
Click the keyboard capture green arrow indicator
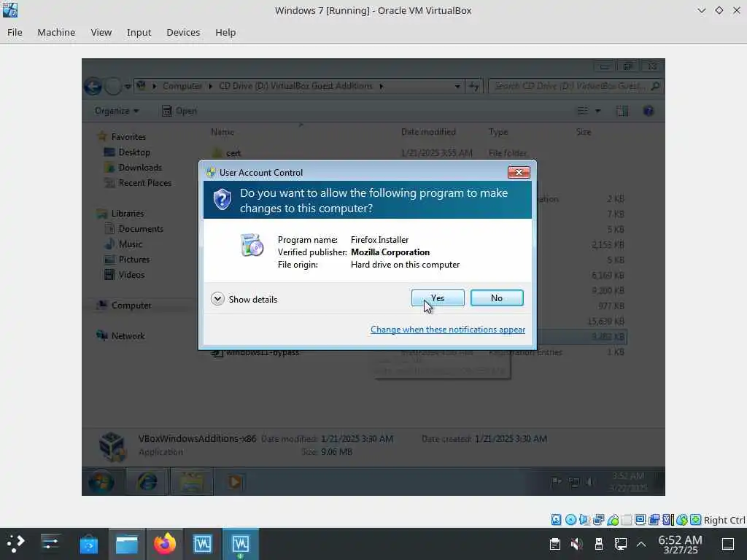click(x=695, y=519)
